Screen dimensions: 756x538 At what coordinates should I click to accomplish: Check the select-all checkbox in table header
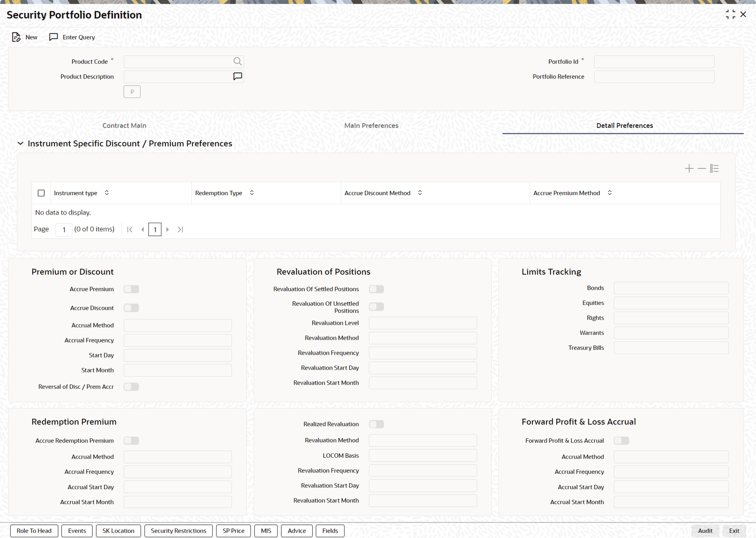pyautogui.click(x=41, y=193)
